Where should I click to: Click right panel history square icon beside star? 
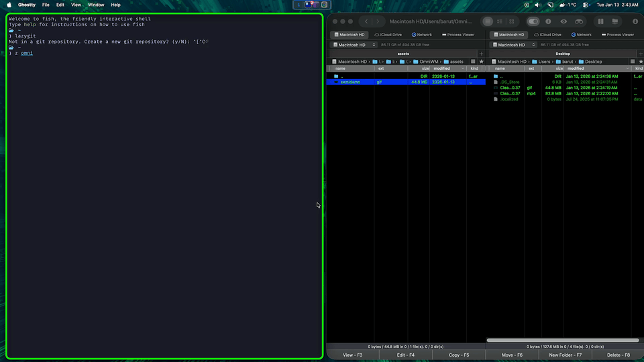point(633,62)
